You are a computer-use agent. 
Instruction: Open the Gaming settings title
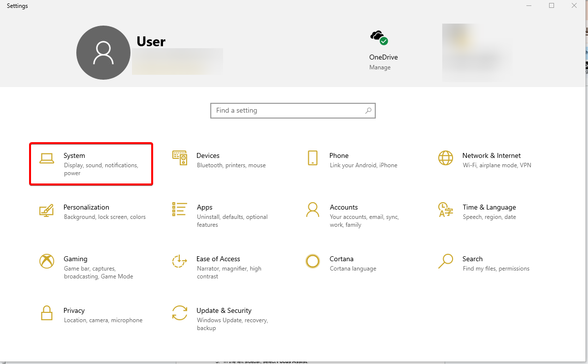pos(75,259)
